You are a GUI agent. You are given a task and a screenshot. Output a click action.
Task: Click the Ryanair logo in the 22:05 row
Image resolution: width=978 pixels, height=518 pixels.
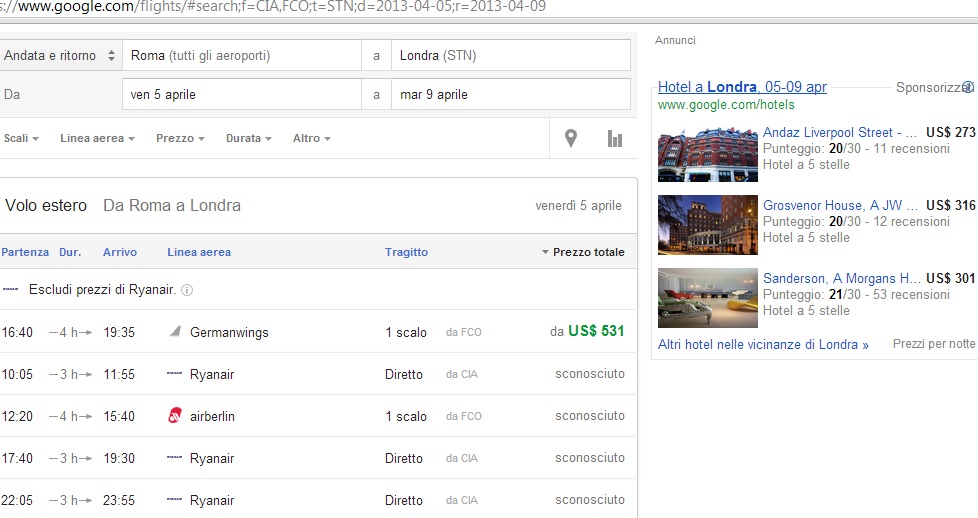point(175,499)
